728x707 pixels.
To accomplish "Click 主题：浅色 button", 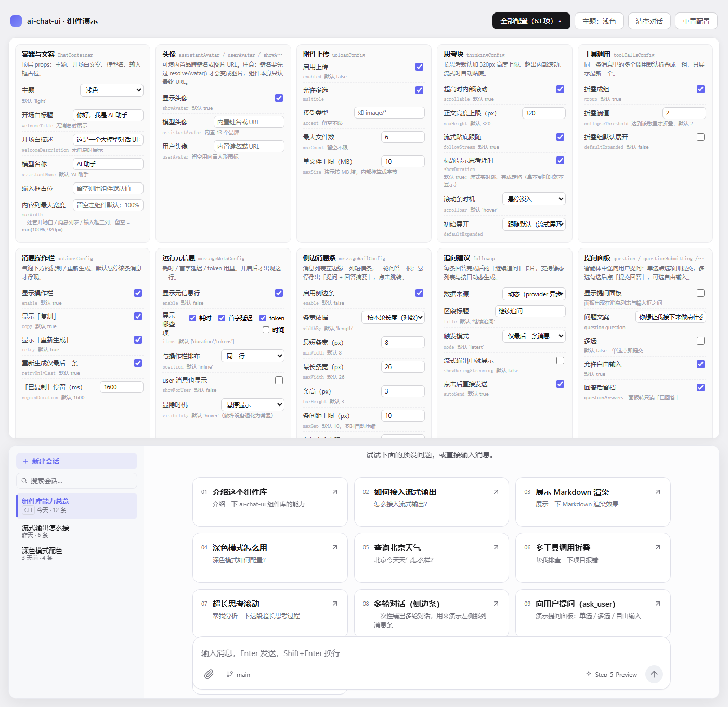I will pos(599,21).
